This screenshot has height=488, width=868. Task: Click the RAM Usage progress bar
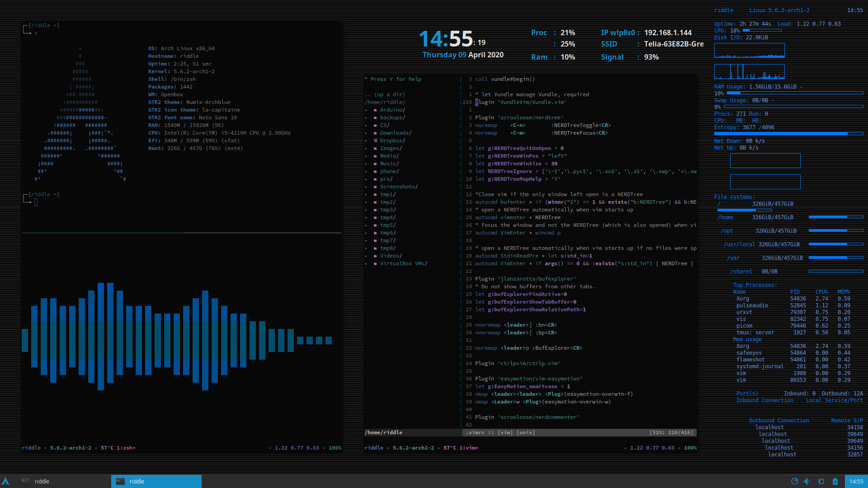pyautogui.click(x=794, y=93)
